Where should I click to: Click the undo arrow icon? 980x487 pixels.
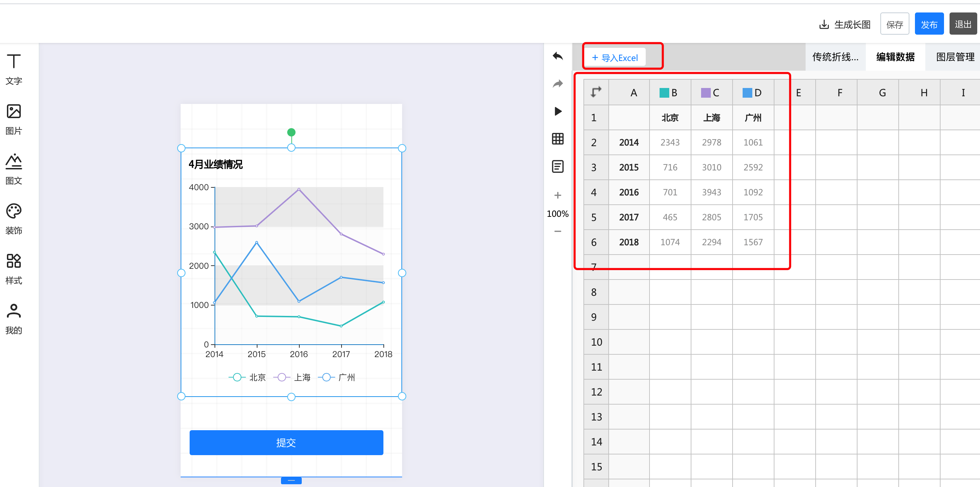point(557,56)
